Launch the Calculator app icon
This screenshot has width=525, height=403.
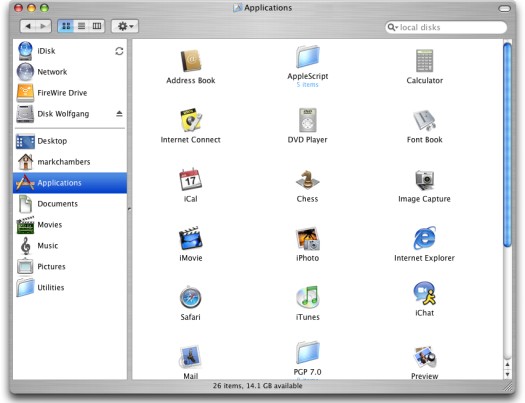tap(425, 61)
